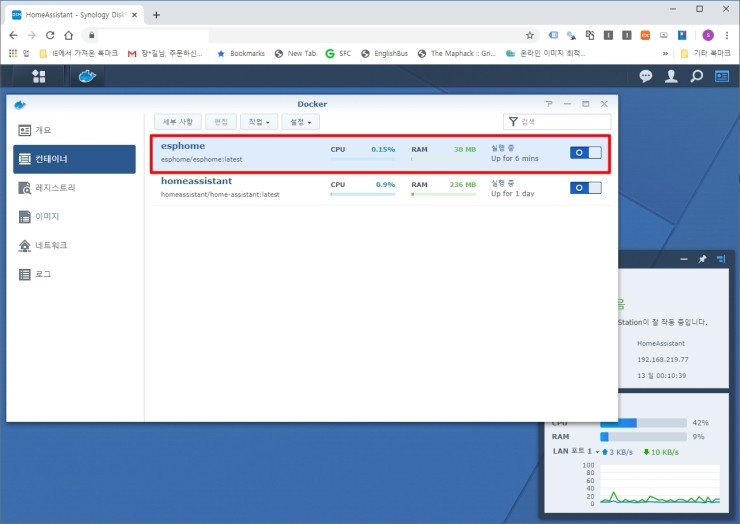Click the esphome/esphome:latest image text
The height and width of the screenshot is (524, 740).
[202, 160]
